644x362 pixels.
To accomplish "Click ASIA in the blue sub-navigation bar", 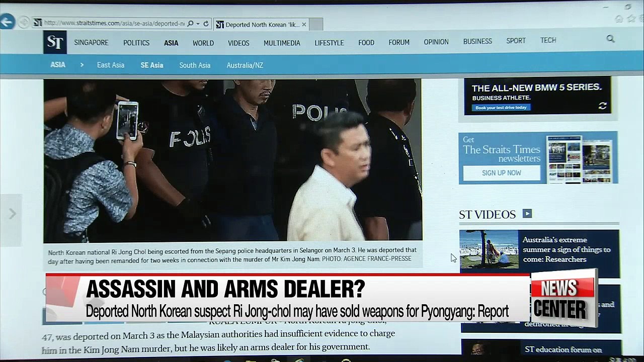I will point(58,65).
